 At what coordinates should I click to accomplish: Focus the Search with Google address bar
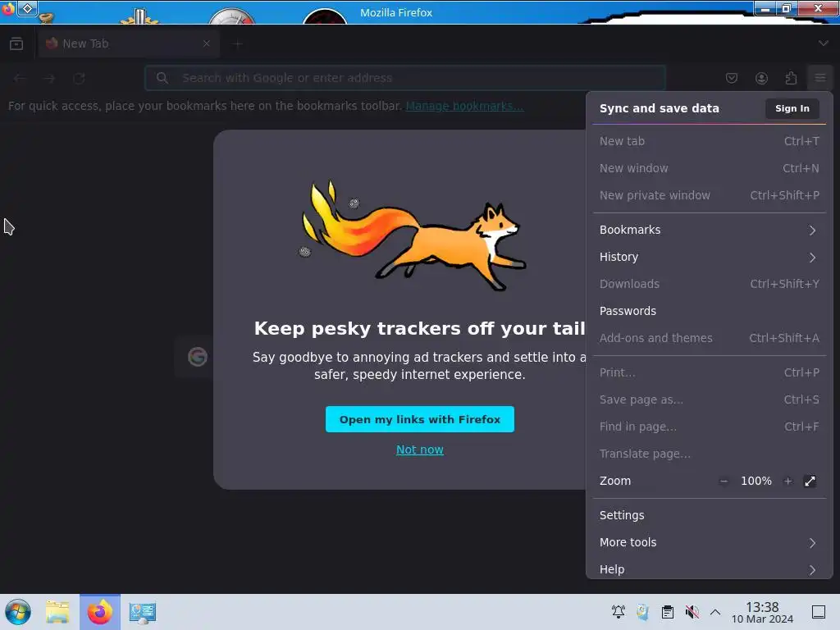pos(405,78)
